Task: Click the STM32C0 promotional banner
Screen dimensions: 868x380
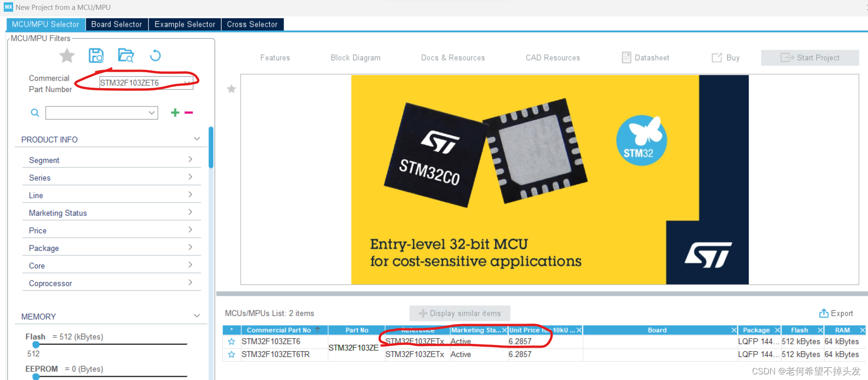Action: coord(550,180)
